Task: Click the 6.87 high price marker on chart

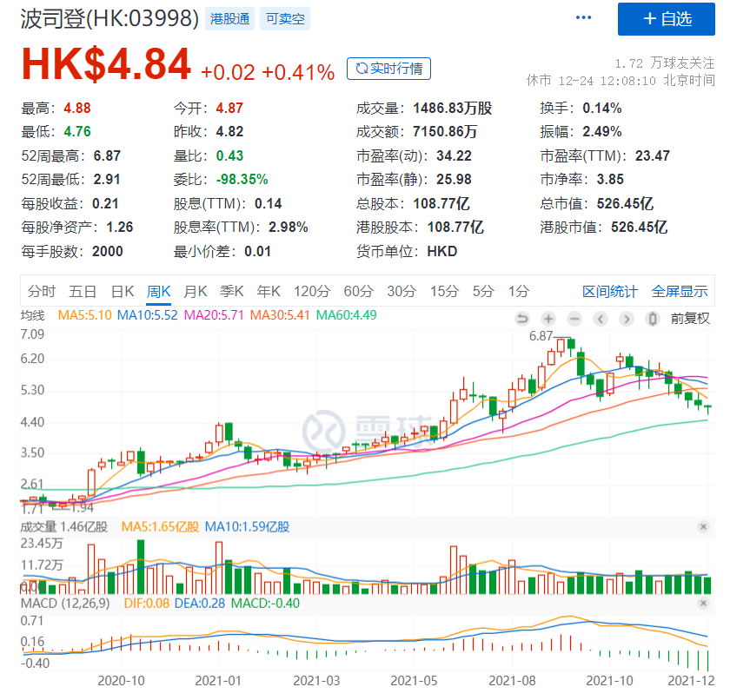Action: coord(541,336)
